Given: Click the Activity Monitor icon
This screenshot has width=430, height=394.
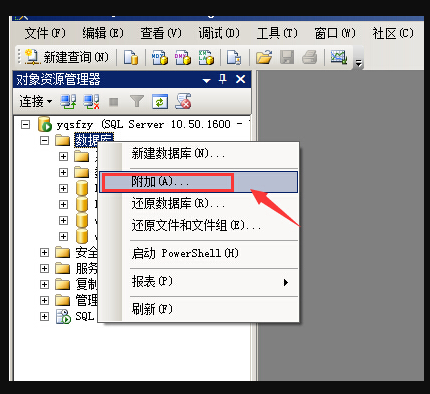Looking at the screenshot, I should 339,57.
